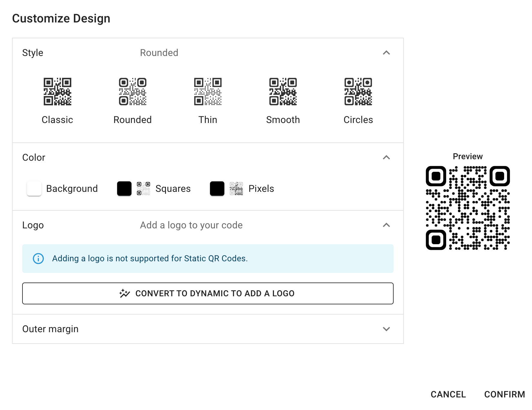The width and height of the screenshot is (532, 410).
Task: Click the sparkle icon on convert button
Action: [x=125, y=293]
